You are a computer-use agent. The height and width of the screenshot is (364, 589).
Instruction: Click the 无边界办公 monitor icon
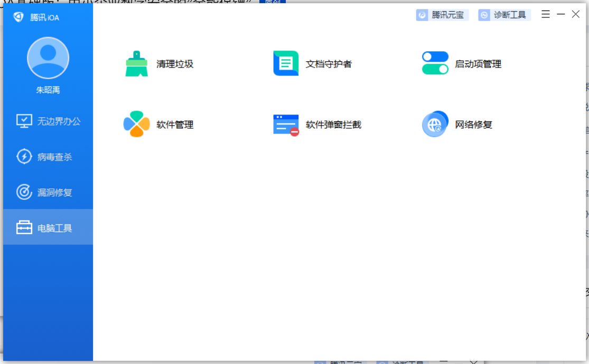24,121
